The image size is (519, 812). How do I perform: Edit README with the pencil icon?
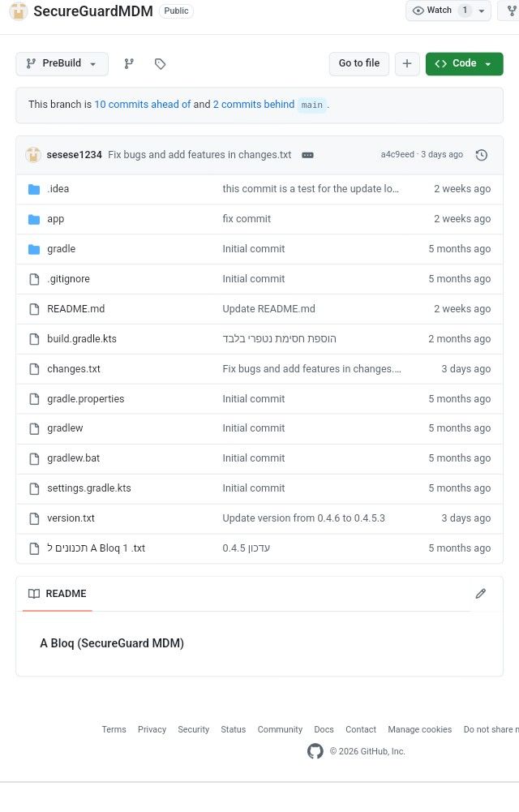coord(481,594)
